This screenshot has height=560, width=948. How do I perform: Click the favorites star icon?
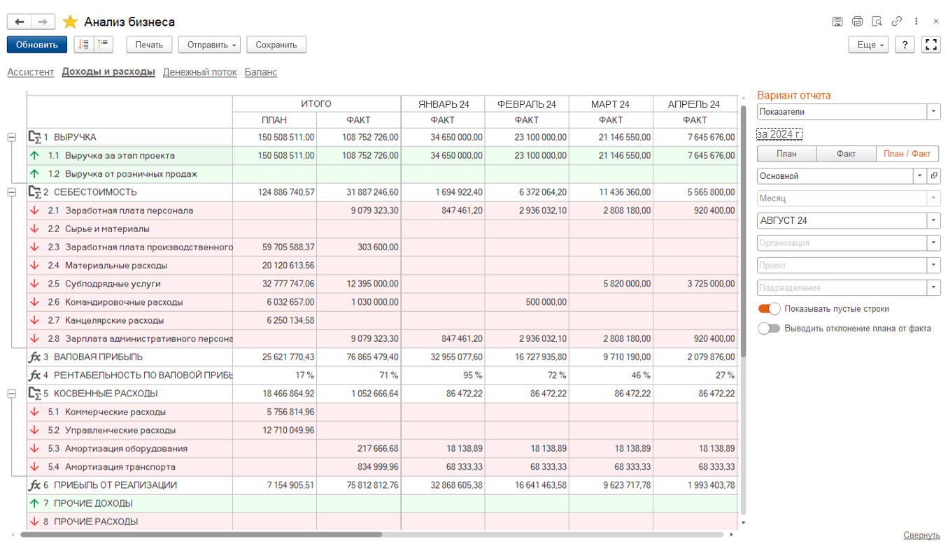click(70, 22)
